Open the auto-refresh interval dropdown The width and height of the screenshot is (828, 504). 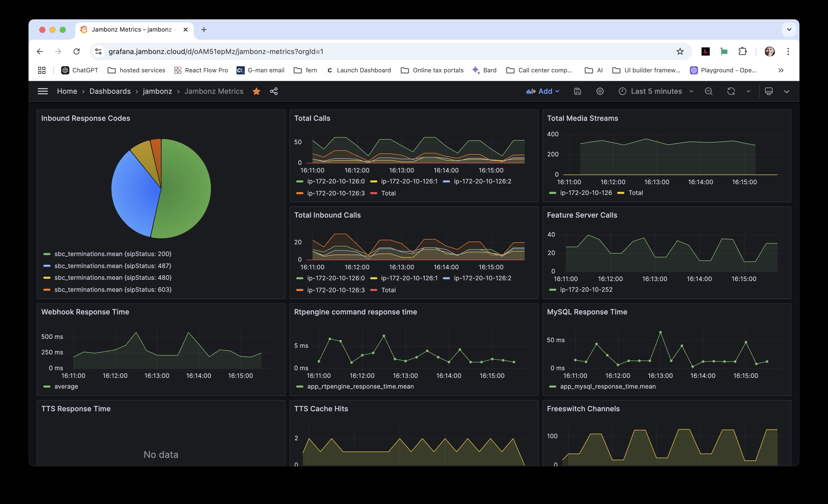pyautogui.click(x=749, y=91)
